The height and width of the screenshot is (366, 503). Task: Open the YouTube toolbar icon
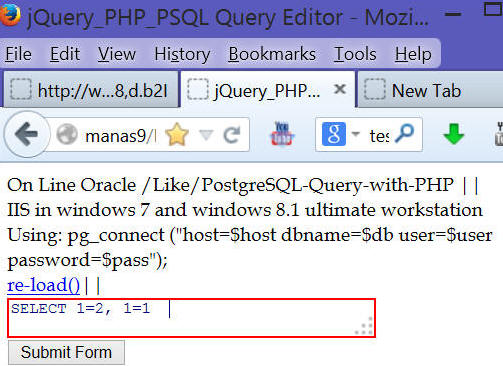click(282, 134)
